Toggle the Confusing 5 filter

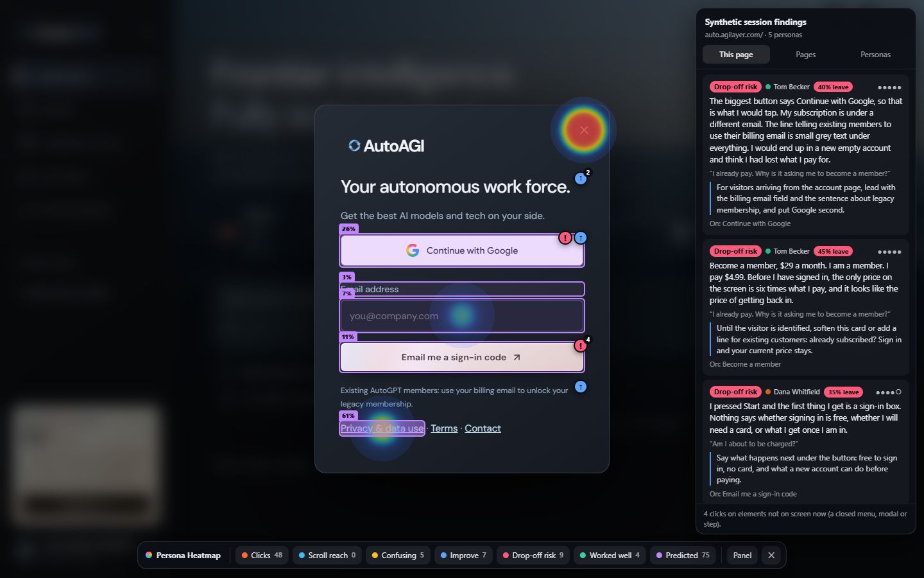(x=398, y=556)
